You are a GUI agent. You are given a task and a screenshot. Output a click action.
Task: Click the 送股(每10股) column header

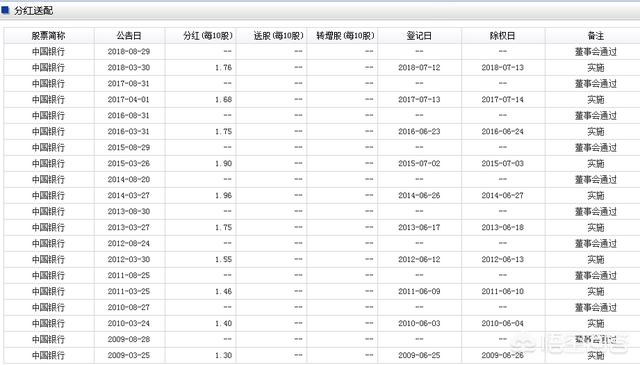(x=279, y=36)
